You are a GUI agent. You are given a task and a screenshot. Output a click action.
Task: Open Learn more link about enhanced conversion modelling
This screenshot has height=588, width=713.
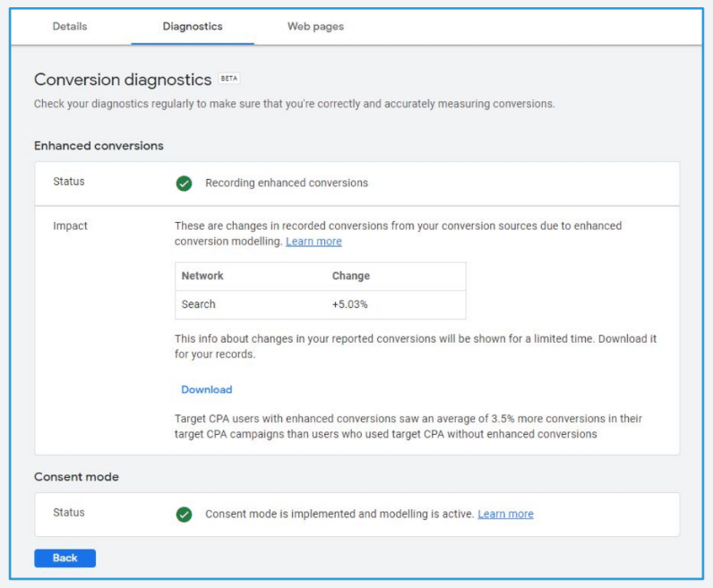[x=314, y=242]
